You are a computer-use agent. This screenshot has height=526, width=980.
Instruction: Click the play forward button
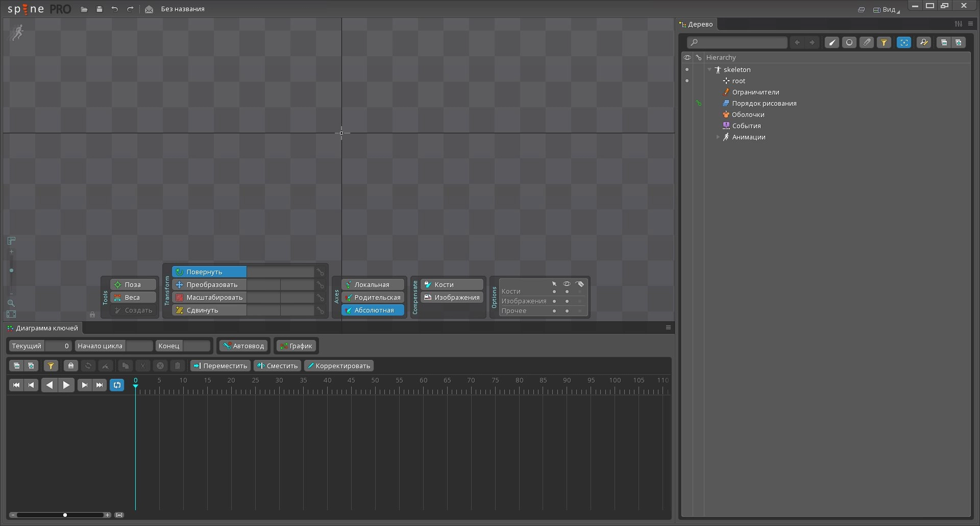[x=66, y=385]
